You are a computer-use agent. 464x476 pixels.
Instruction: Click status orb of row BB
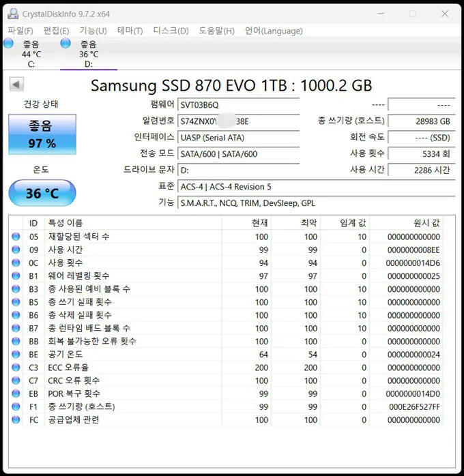click(x=16, y=341)
